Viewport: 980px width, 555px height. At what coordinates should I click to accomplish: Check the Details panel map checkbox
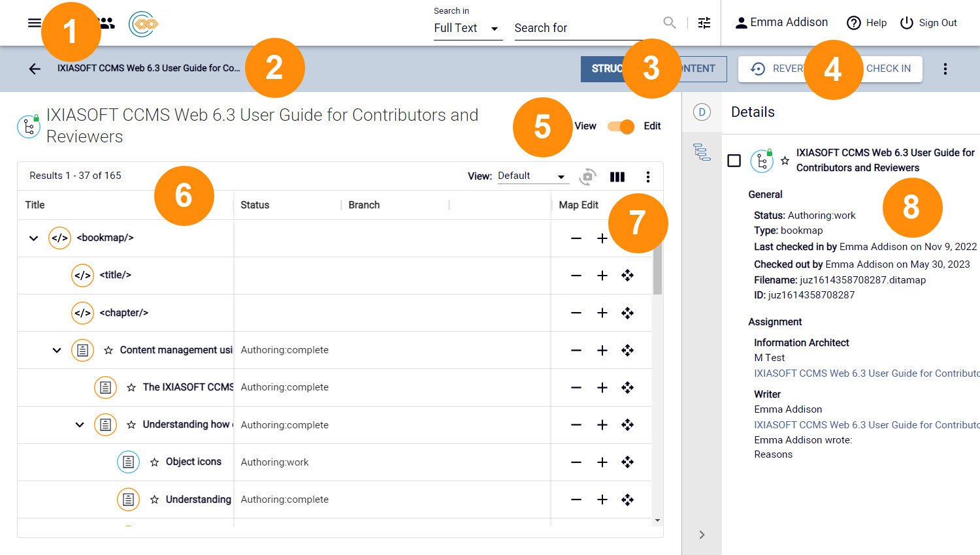[x=734, y=161]
